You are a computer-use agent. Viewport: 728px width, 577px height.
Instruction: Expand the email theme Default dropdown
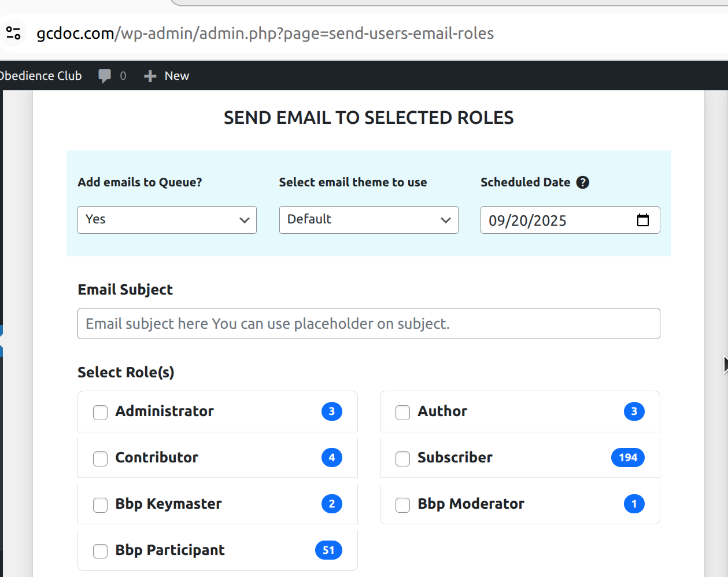368,220
